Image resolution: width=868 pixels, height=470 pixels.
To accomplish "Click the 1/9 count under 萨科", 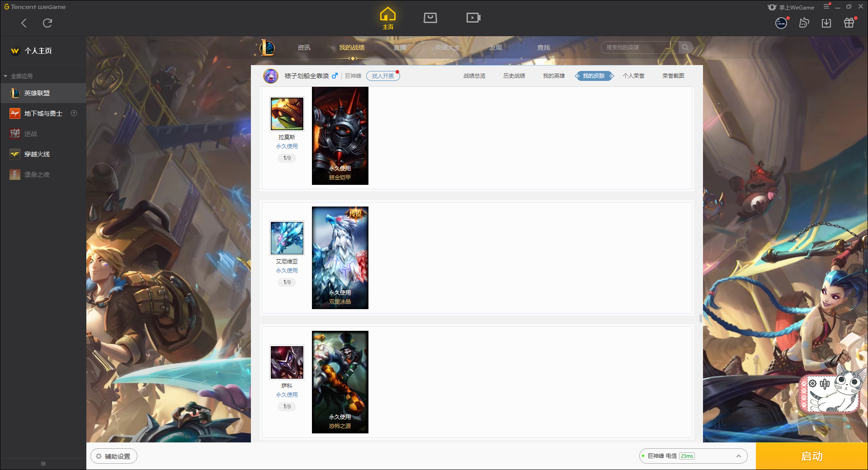I will [287, 407].
